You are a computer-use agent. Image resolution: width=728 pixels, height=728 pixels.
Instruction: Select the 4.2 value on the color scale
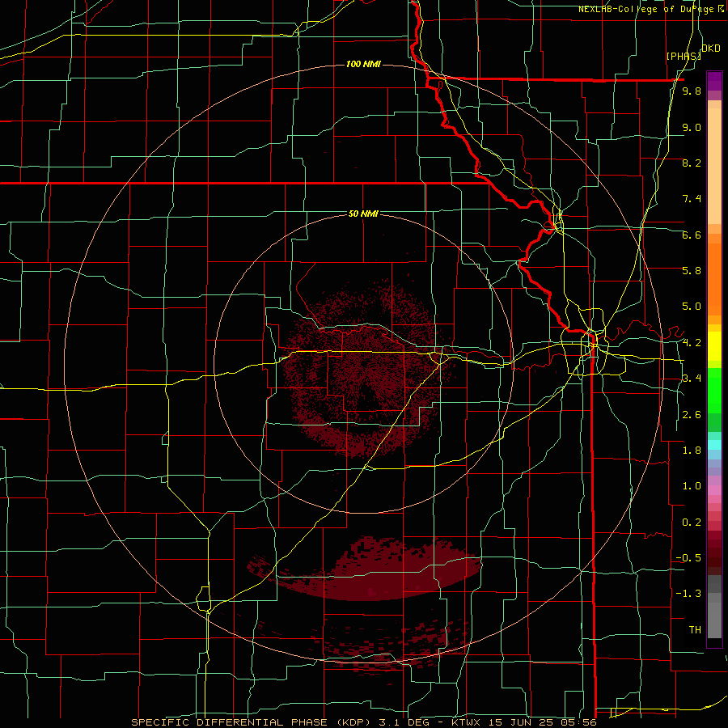[692, 343]
